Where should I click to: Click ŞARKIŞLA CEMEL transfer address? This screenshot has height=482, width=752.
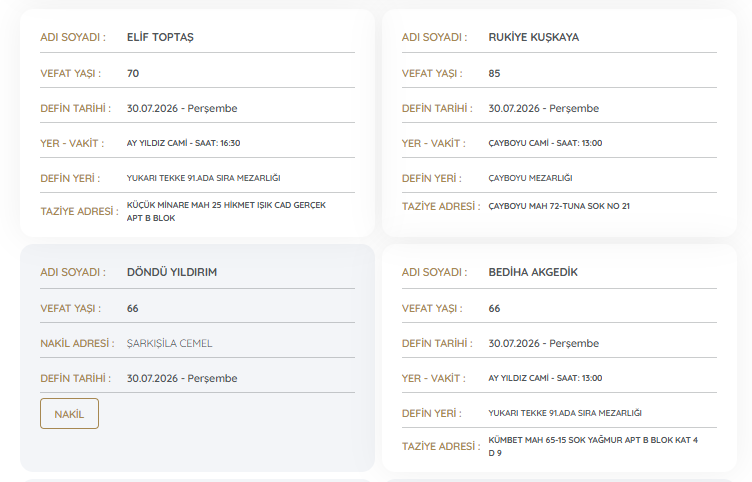click(x=169, y=343)
